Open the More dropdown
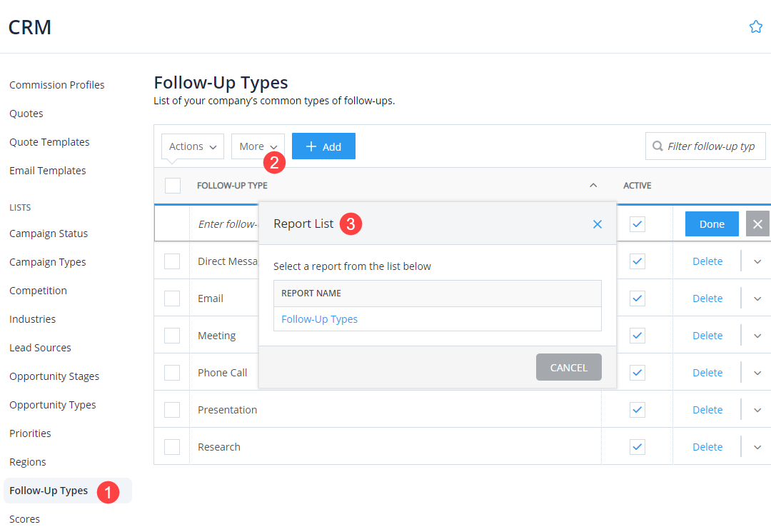 pos(258,146)
